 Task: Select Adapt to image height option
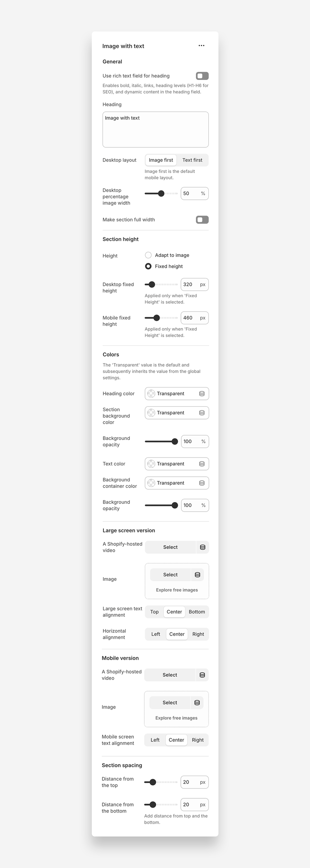[x=148, y=255]
